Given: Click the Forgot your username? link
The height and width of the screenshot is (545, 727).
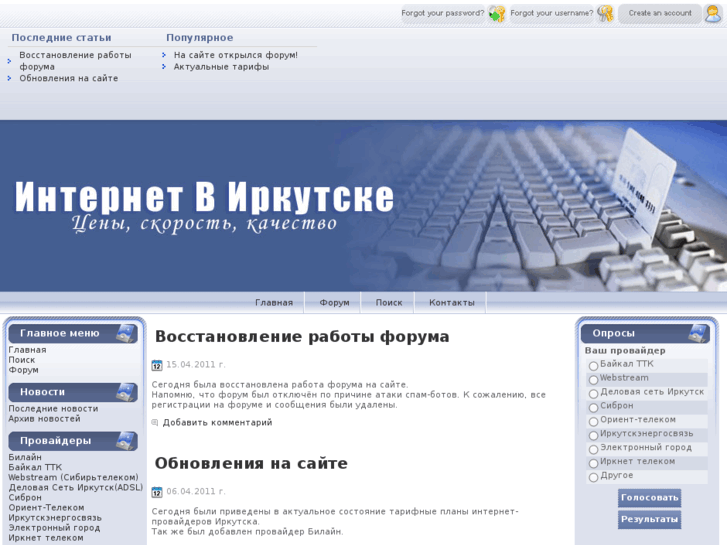Looking at the screenshot, I should pos(552,13).
